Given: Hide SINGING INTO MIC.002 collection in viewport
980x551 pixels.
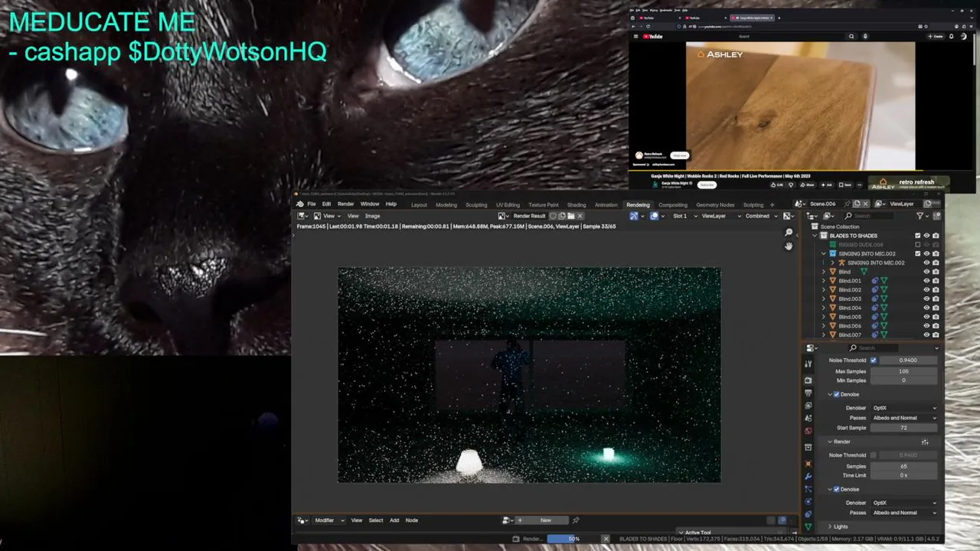Looking at the screenshot, I should pyautogui.click(x=926, y=253).
